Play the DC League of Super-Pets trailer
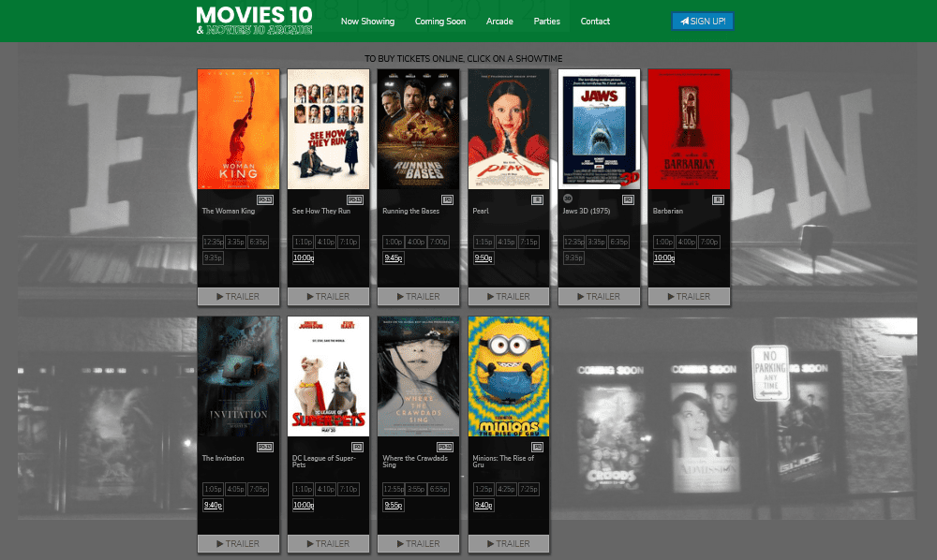The width and height of the screenshot is (937, 560). pos(328,543)
